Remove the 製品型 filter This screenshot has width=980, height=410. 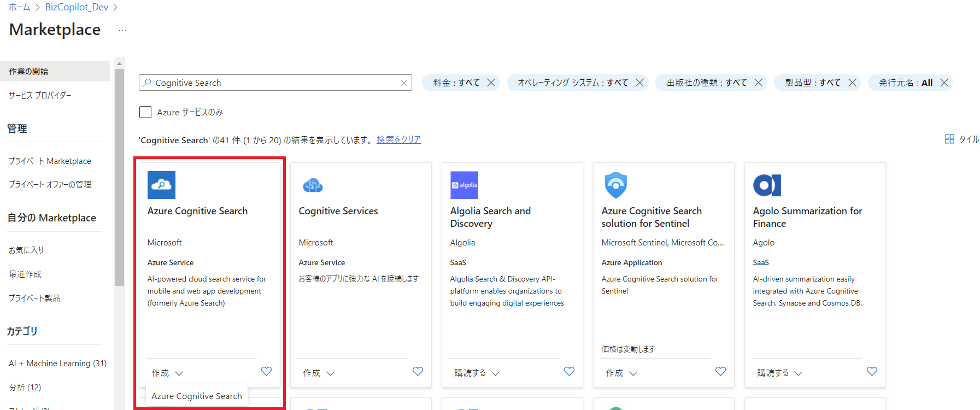[852, 83]
